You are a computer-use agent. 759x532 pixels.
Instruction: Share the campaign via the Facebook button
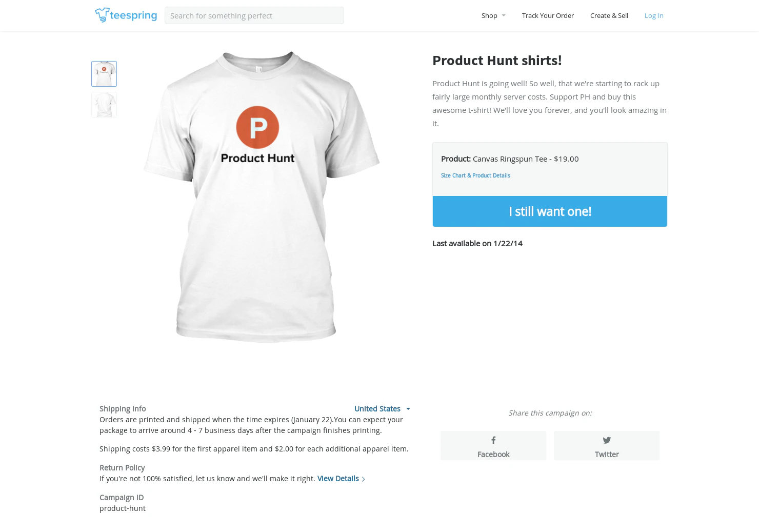pyautogui.click(x=493, y=445)
